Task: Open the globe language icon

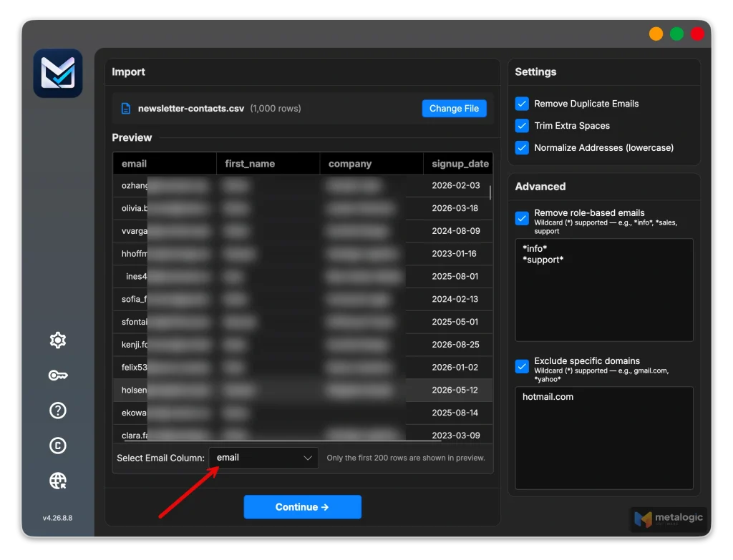Action: (58, 481)
